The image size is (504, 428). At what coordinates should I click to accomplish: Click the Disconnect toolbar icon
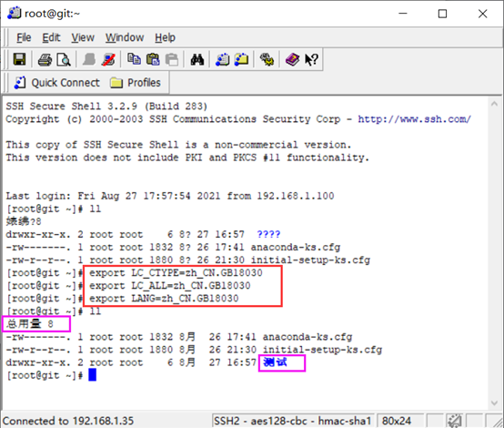(108, 59)
